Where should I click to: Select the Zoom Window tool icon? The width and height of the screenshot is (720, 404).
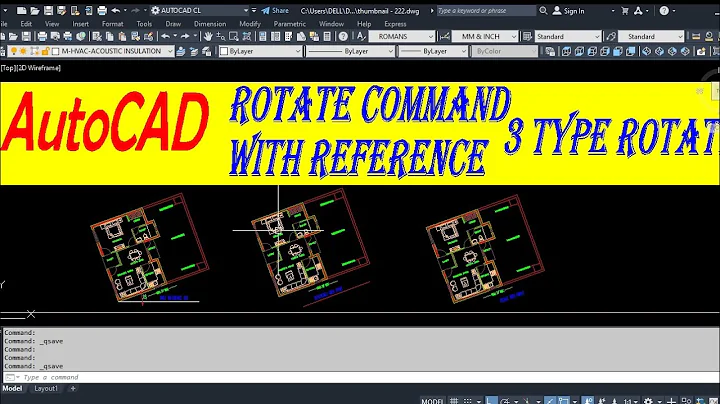(x=234, y=36)
